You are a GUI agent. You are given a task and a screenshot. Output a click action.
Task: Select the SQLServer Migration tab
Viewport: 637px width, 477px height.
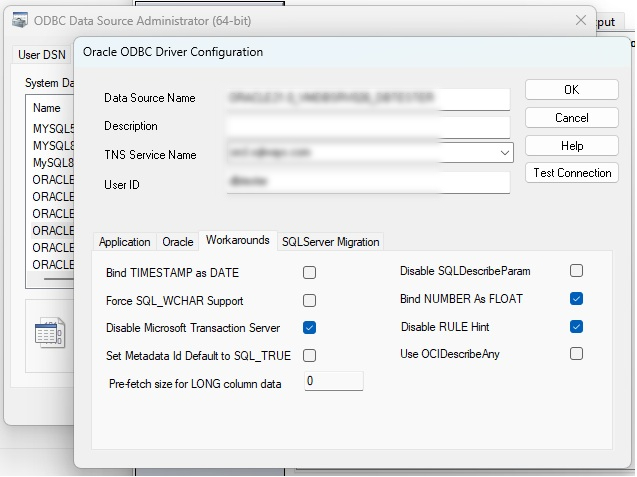click(x=330, y=242)
